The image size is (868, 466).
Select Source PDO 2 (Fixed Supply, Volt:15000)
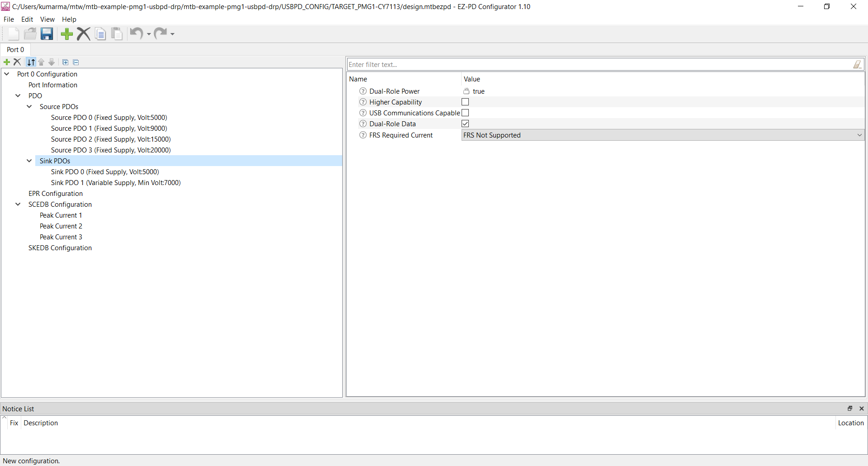pos(111,139)
